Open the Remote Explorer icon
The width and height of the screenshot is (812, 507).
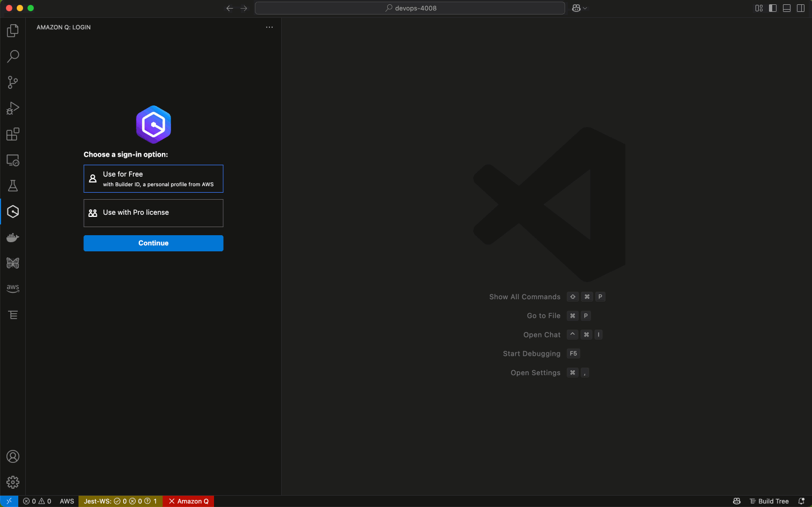tap(13, 160)
